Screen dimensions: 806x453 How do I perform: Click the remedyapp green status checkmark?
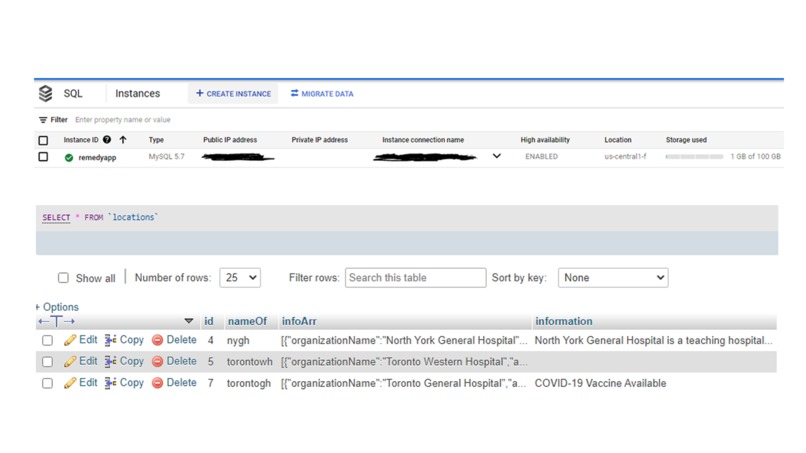[69, 157]
